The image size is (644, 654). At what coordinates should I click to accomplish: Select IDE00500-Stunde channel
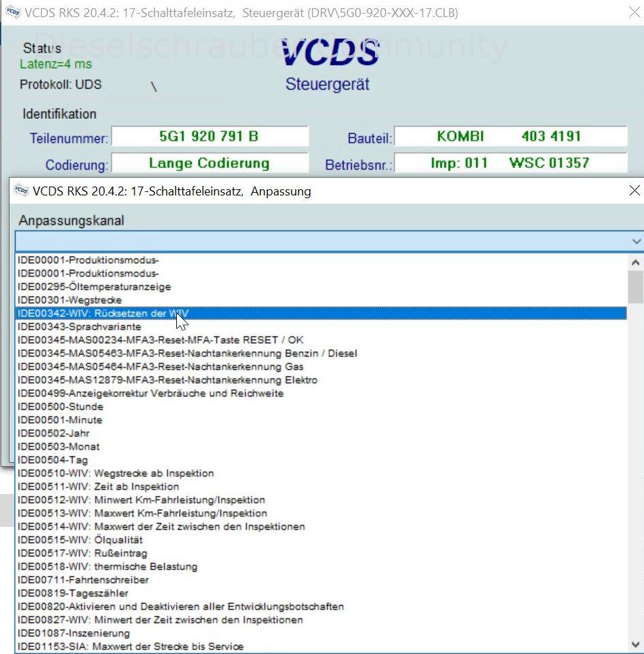tap(321, 407)
